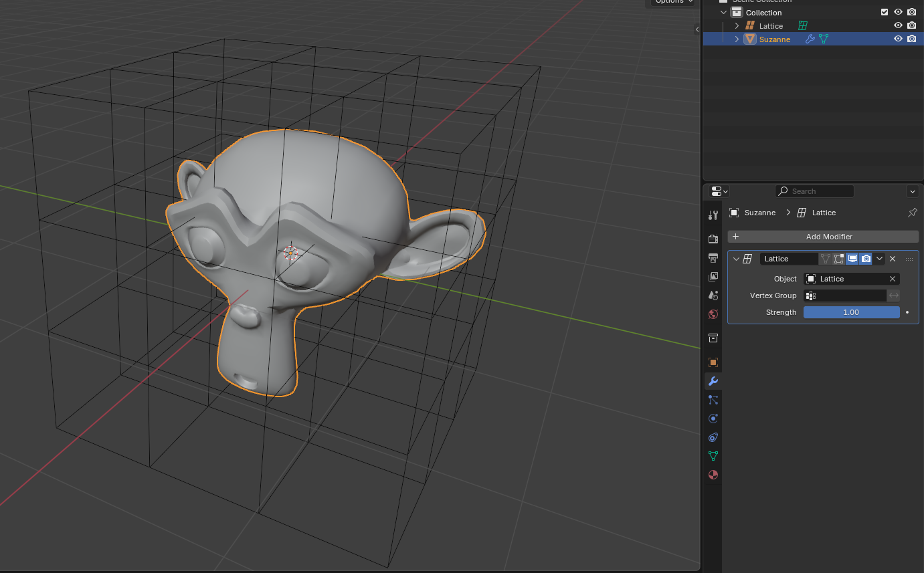Image resolution: width=924 pixels, height=573 pixels.
Task: Click the lattice modifier type icon in panel header
Action: click(748, 259)
